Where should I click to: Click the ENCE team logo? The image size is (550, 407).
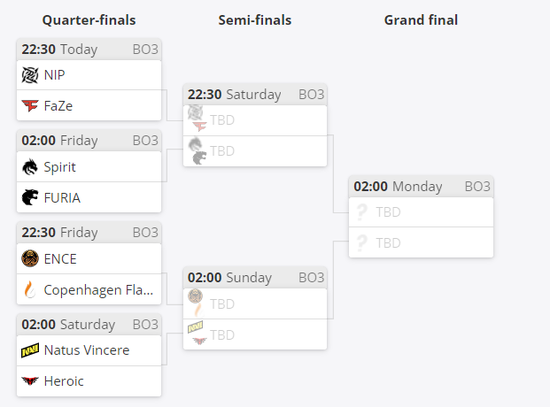click(30, 259)
